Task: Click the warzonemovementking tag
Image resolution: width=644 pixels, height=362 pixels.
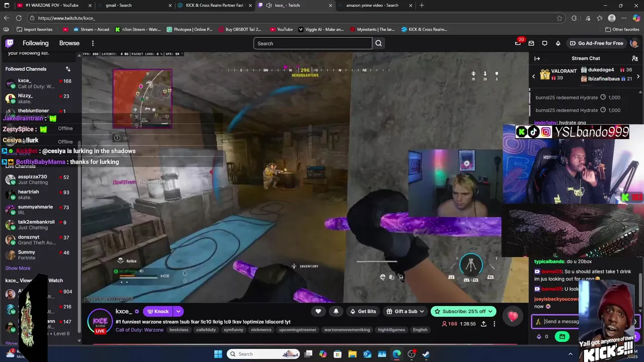Action: (x=347, y=330)
